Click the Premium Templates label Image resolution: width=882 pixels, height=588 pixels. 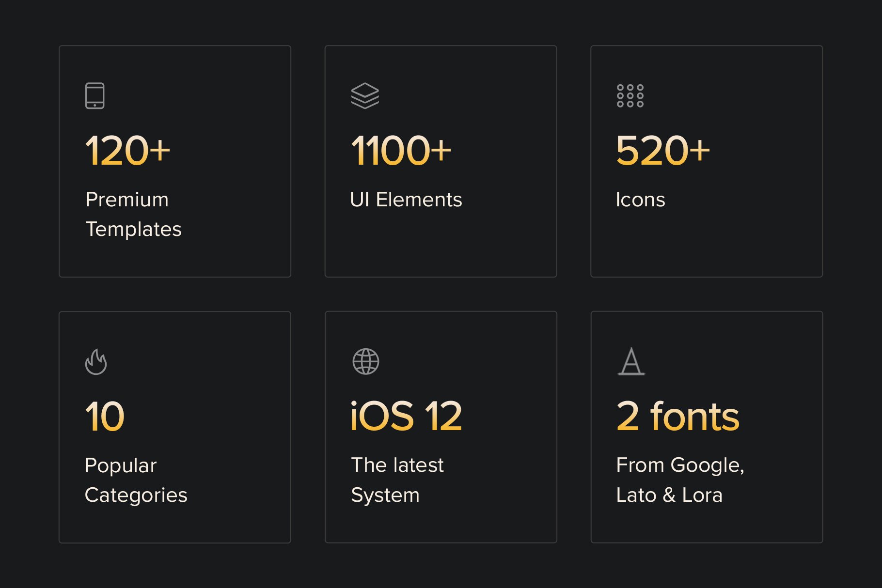tap(133, 215)
